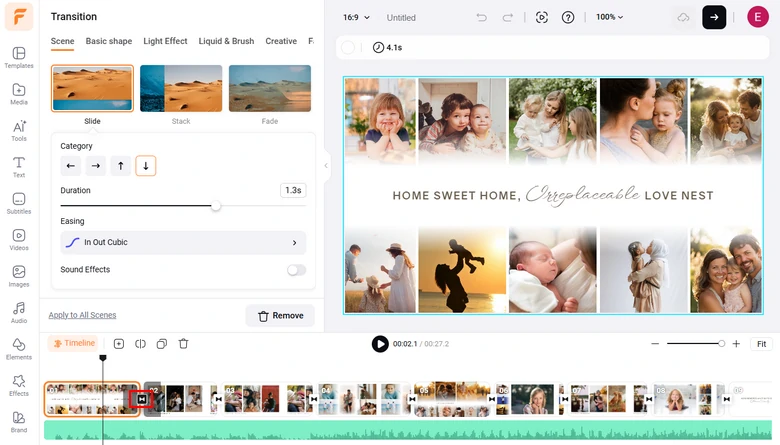Screen dimensions: 780x445
Task: Select the Stack transition thumbnail
Action: 181,89
